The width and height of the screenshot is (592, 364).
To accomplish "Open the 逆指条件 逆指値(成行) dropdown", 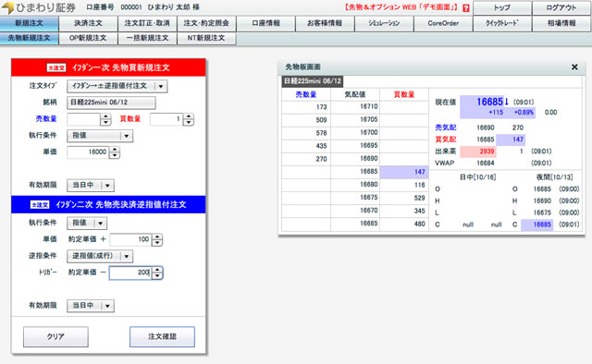I will (100, 256).
